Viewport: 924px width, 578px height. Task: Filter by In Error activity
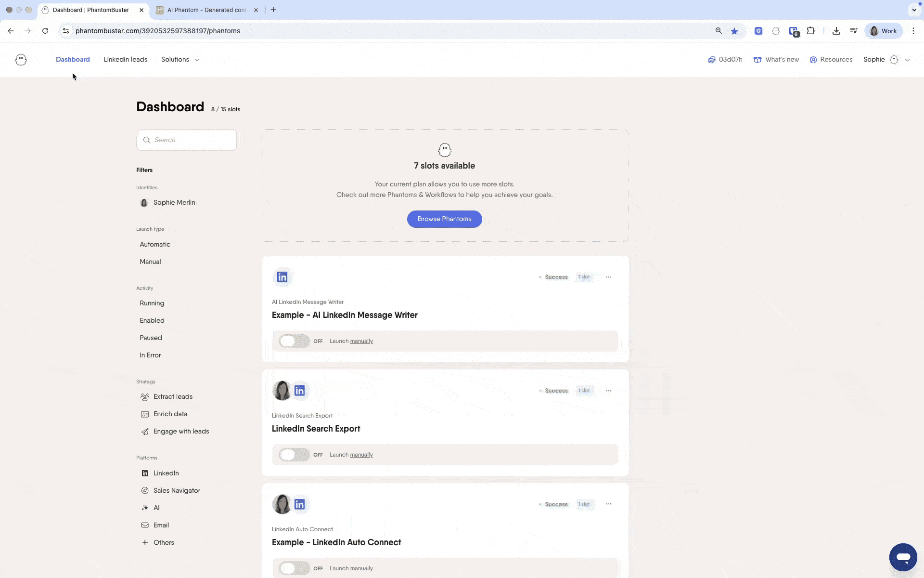(150, 355)
